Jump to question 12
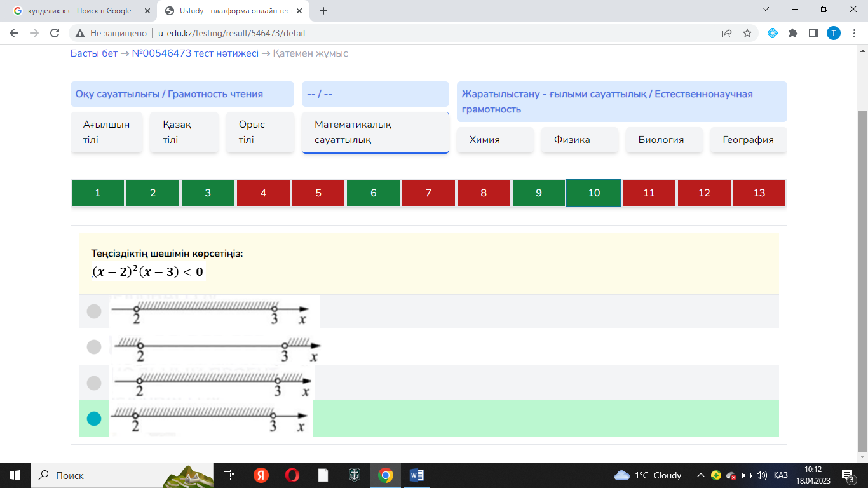The height and width of the screenshot is (488, 868). click(x=704, y=193)
